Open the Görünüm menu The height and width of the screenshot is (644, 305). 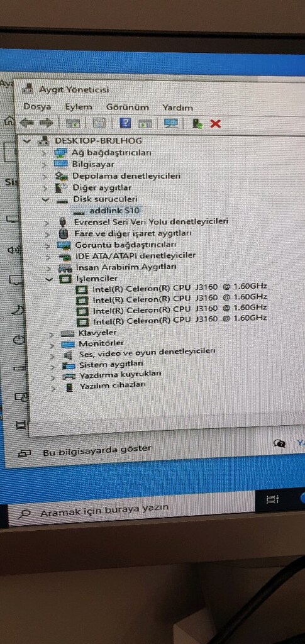coord(127,107)
